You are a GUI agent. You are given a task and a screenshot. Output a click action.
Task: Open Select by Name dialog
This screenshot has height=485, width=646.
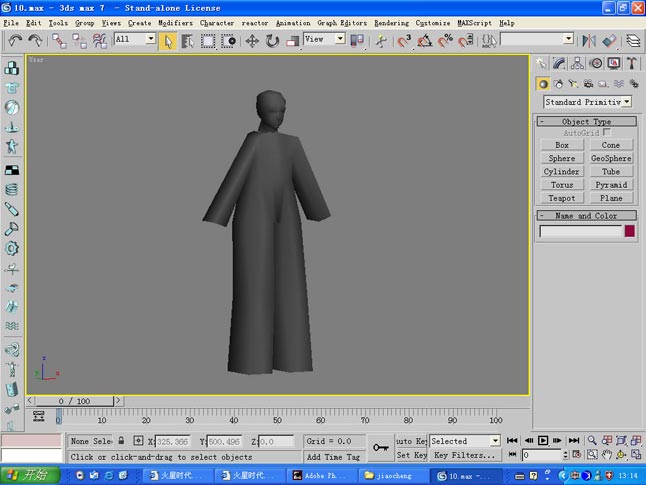tap(187, 41)
